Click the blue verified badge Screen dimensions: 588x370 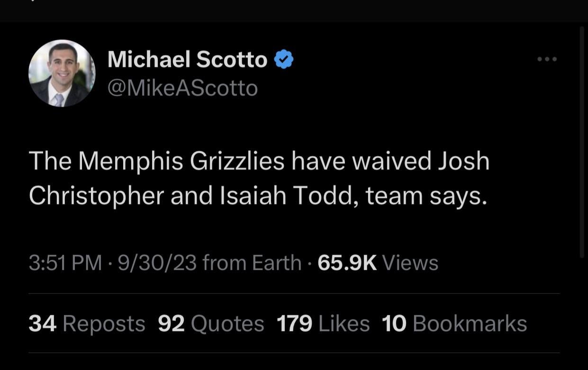284,60
